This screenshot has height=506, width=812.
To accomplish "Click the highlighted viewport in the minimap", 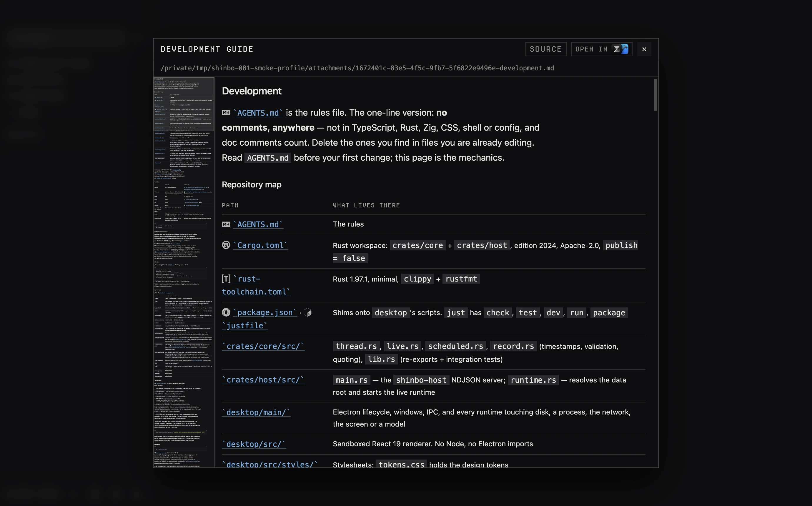I will pyautogui.click(x=184, y=104).
